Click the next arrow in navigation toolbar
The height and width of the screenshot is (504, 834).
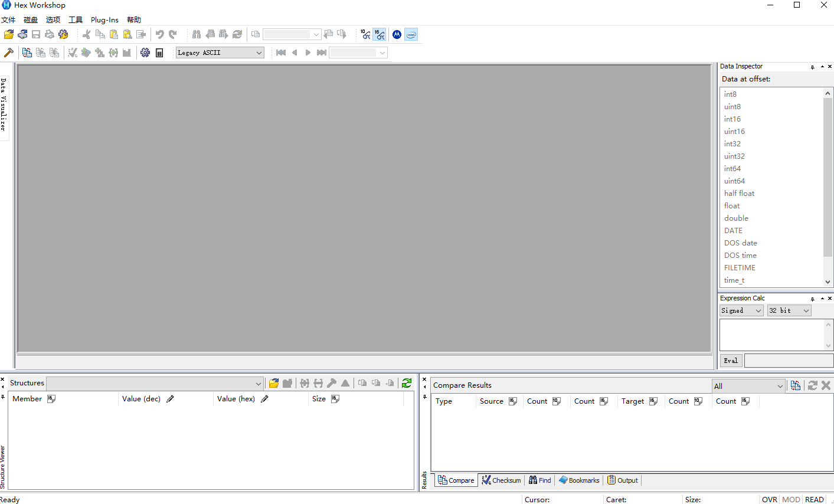point(308,53)
